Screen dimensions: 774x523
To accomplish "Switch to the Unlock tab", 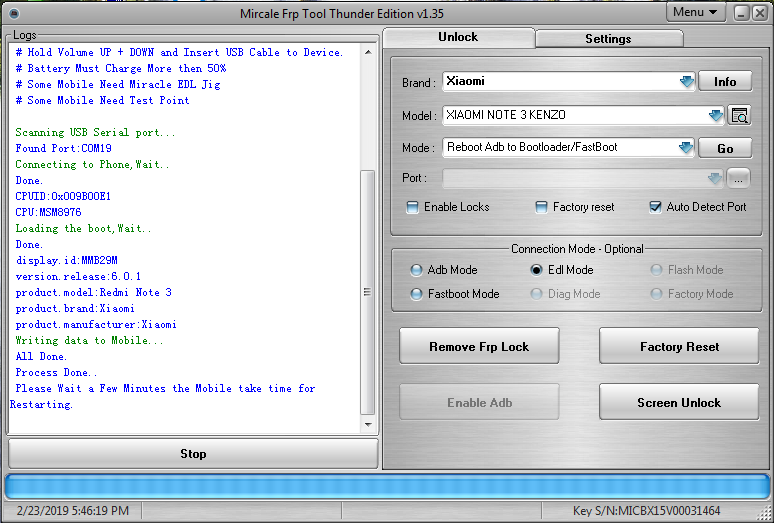I will coord(458,37).
